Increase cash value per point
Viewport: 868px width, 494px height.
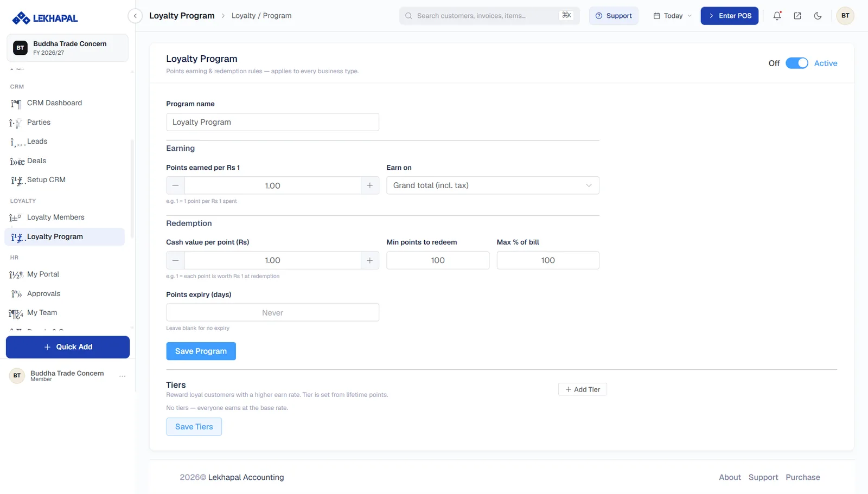[370, 260]
